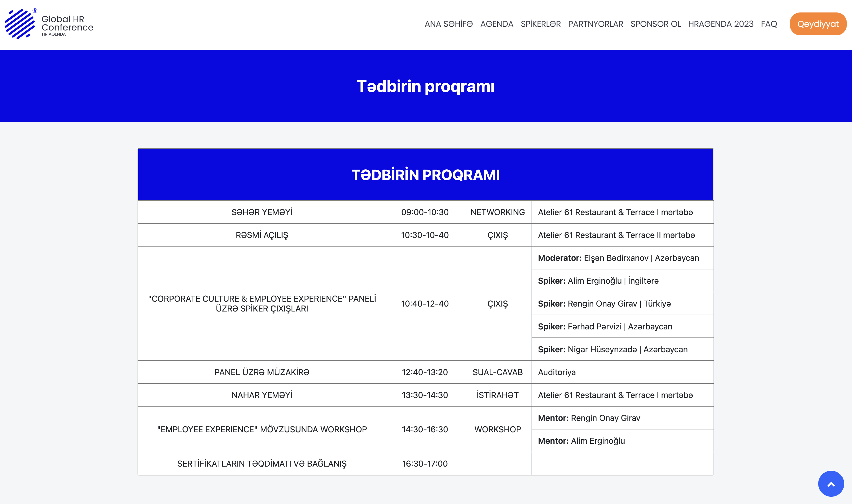The width and height of the screenshot is (852, 504).
Task: Select HRAGENDA 2023 in navigation
Action: (720, 24)
